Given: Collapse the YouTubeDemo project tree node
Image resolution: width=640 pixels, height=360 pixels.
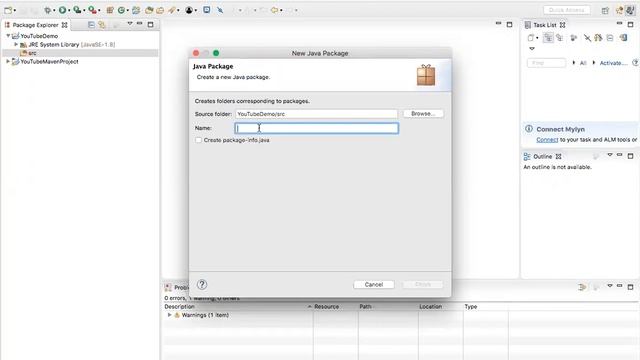Looking at the screenshot, I should point(8,36).
